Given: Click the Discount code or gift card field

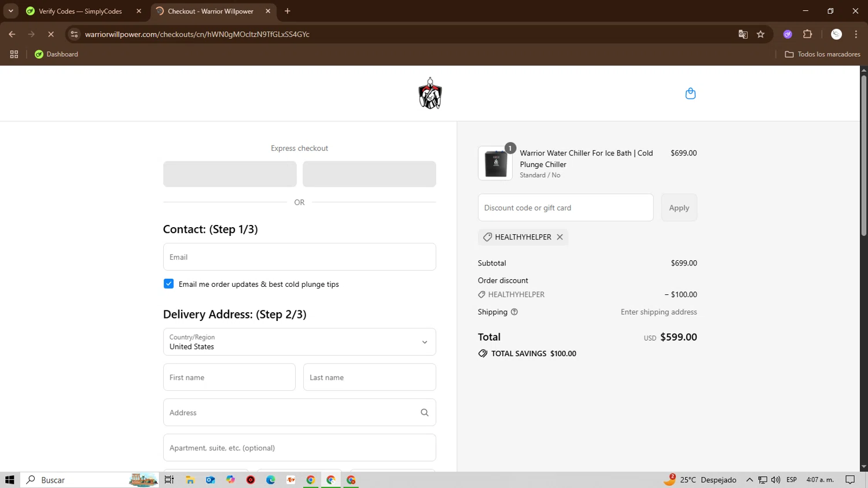Looking at the screenshot, I should click(x=565, y=208).
